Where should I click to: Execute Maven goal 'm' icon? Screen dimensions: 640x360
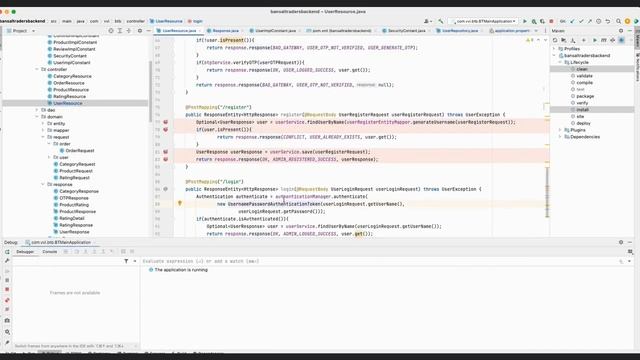[604, 40]
